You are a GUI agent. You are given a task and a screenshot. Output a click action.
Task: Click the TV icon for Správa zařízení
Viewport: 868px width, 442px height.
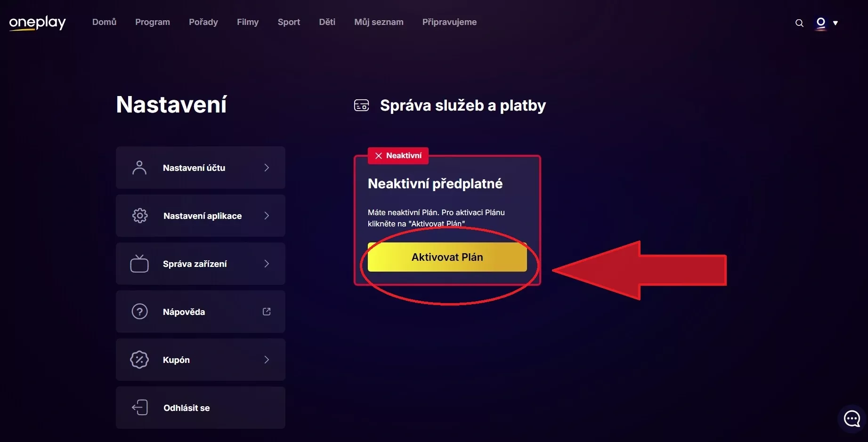click(139, 264)
